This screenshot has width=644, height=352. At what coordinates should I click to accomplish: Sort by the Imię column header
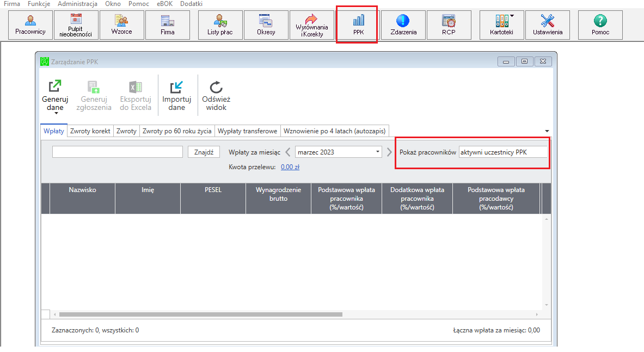tap(148, 199)
